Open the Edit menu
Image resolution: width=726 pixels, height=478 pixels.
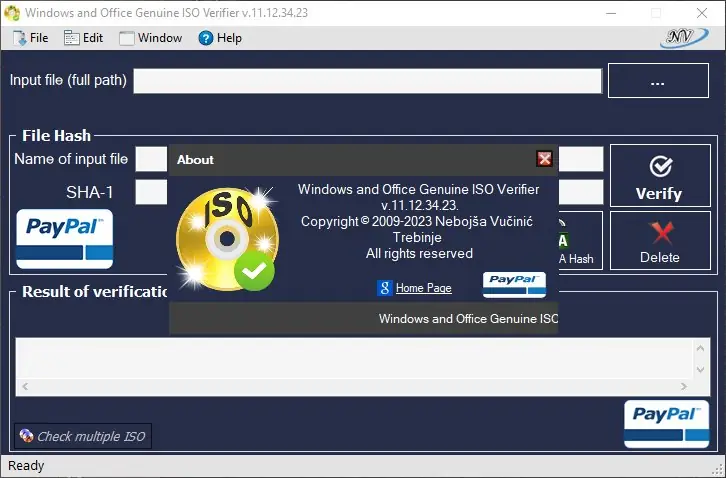point(84,38)
